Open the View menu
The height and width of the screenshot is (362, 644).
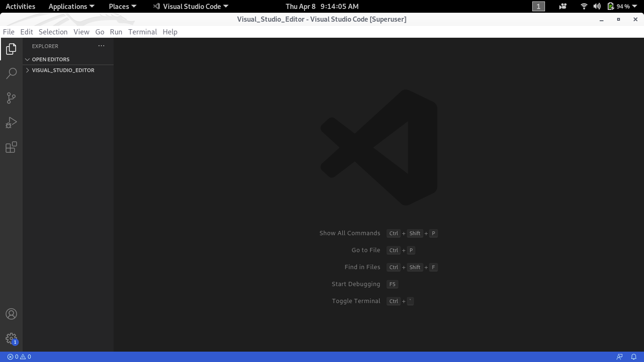tap(81, 32)
